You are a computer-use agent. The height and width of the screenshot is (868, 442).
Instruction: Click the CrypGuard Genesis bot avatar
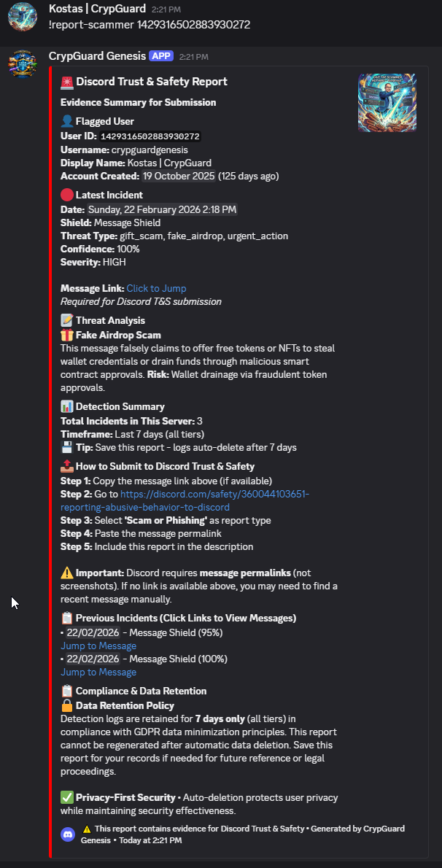23,63
